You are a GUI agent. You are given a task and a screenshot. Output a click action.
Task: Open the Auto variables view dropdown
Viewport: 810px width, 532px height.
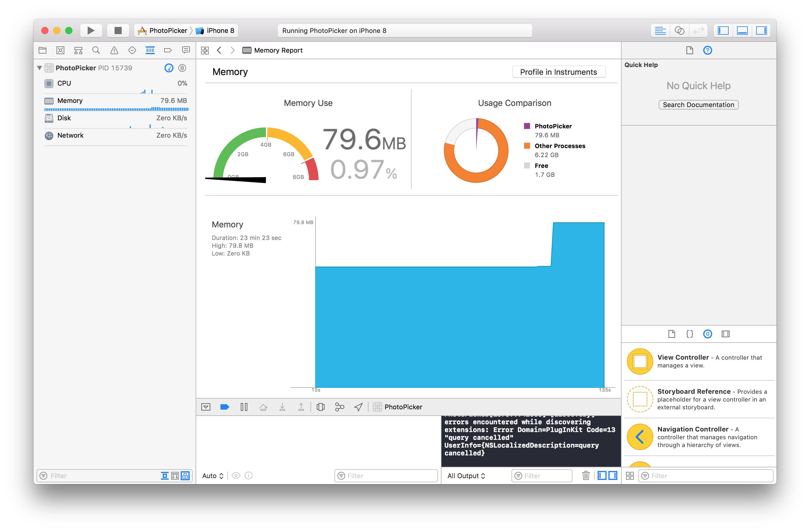(x=213, y=475)
